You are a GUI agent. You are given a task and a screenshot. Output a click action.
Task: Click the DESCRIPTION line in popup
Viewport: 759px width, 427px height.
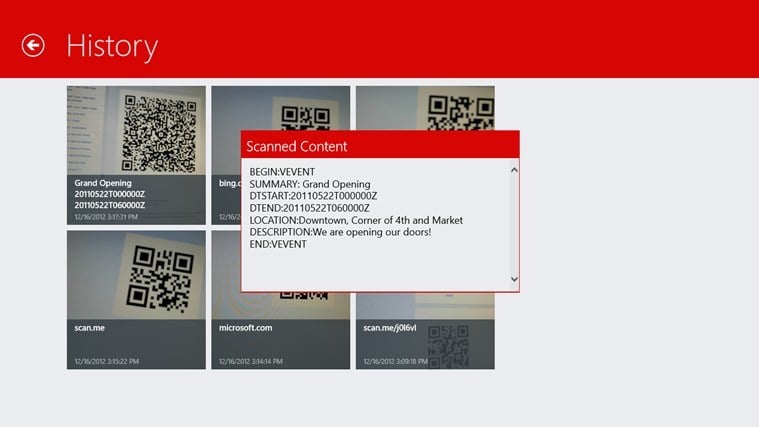point(340,232)
